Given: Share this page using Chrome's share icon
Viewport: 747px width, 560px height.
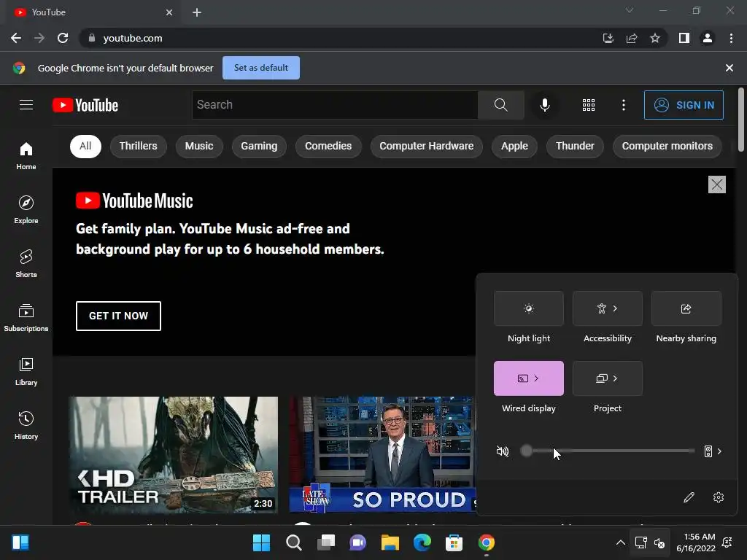Looking at the screenshot, I should click(x=632, y=38).
